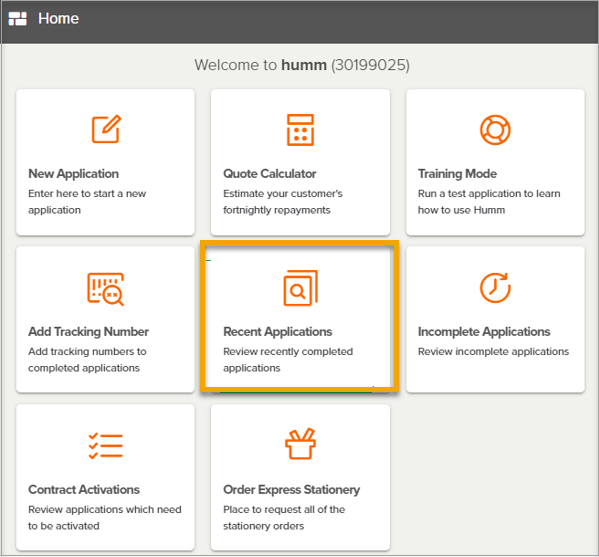Click the New Application pencil icon
This screenshot has height=557, width=599.
(x=106, y=129)
